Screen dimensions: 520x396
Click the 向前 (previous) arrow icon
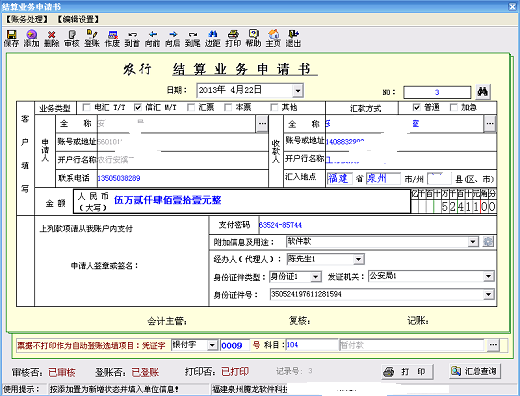click(152, 38)
